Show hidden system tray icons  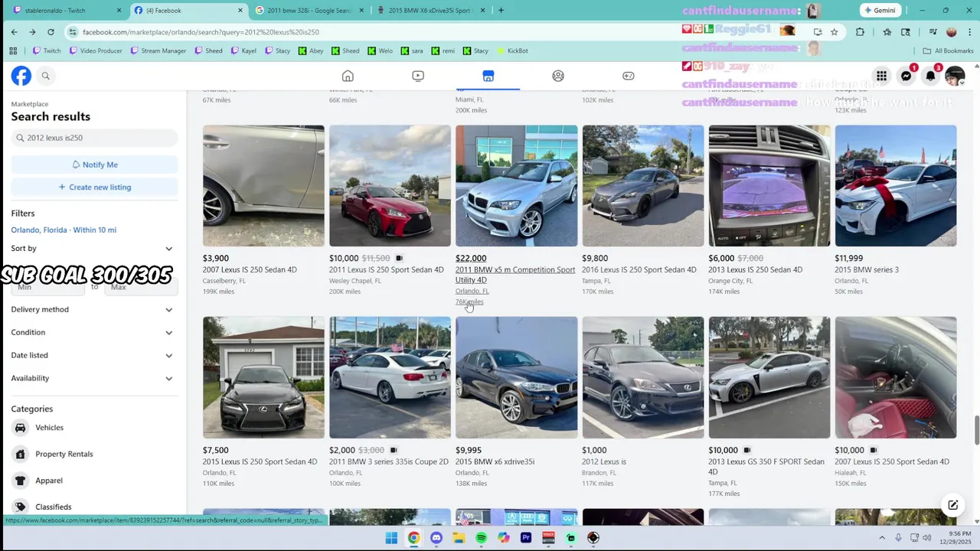[x=882, y=538]
